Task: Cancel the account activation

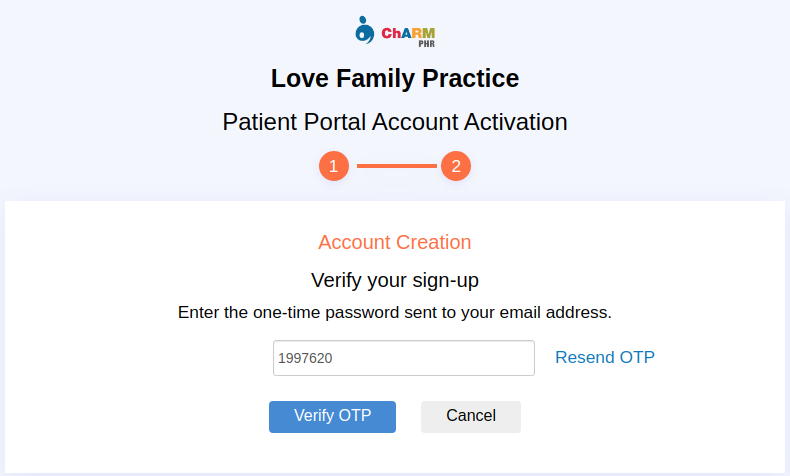Action: pos(471,417)
